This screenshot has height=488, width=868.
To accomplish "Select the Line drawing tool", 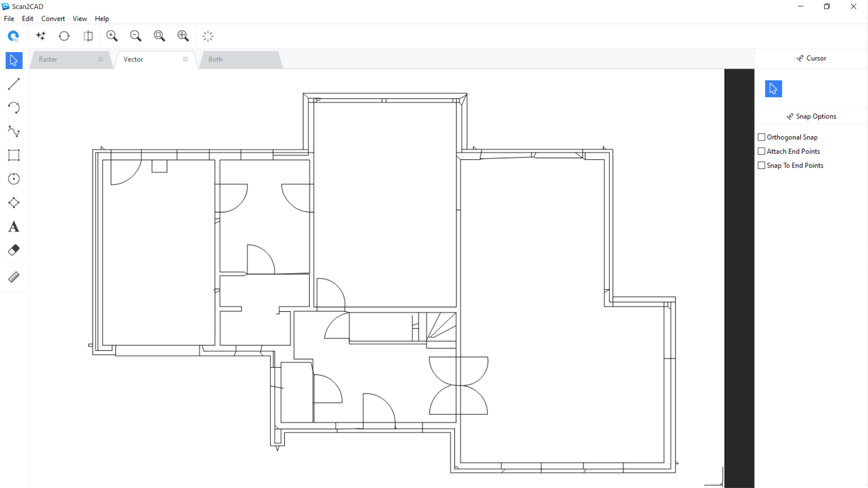I will tap(14, 84).
